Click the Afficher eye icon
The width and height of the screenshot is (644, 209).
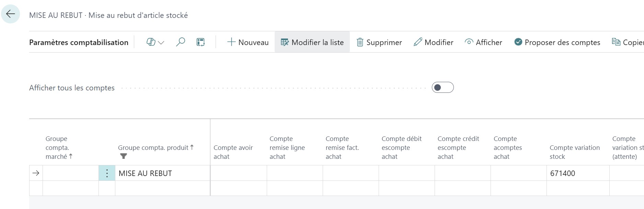469,42
